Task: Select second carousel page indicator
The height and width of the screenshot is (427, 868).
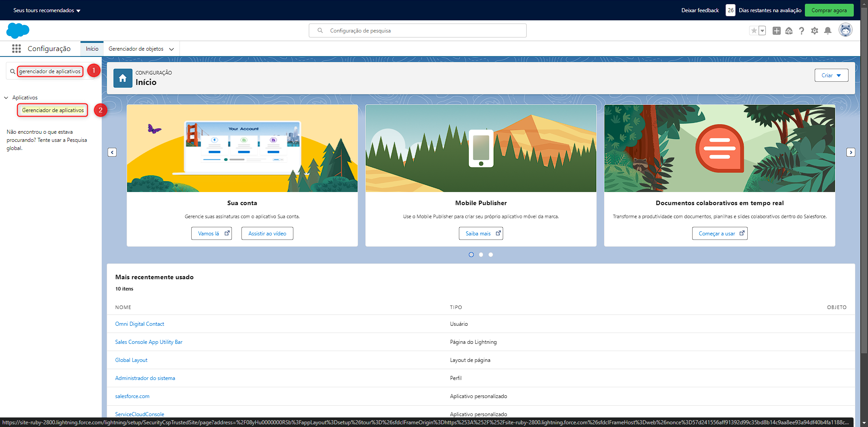Action: (x=481, y=255)
